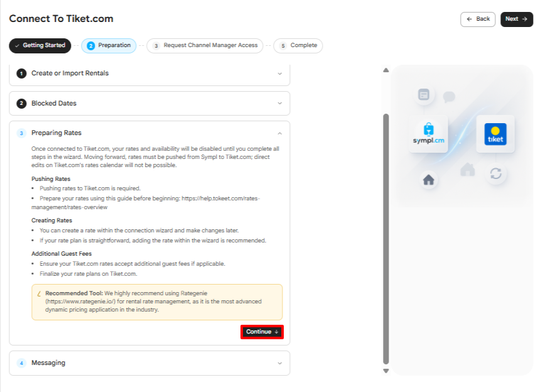Click the Creating Rates subheading
Image resolution: width=545 pixels, height=392 pixels.
coord(51,220)
